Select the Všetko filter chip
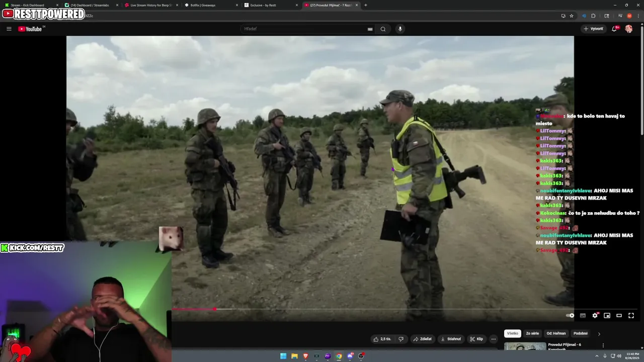The width and height of the screenshot is (644, 362). (512, 333)
